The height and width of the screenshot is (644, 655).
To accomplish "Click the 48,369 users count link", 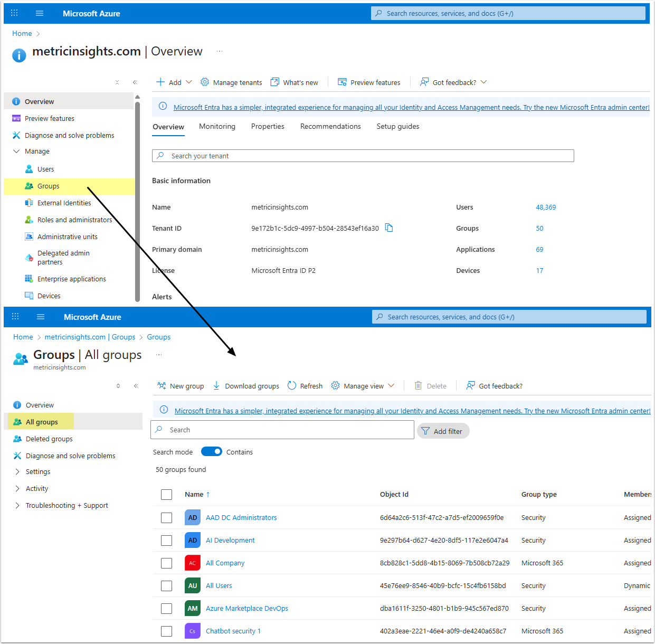I will click(546, 207).
